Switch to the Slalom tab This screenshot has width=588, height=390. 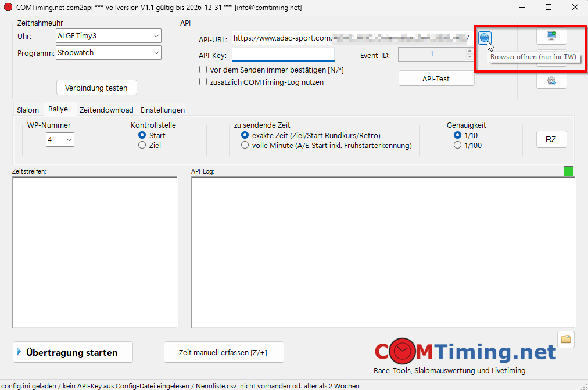coord(27,109)
